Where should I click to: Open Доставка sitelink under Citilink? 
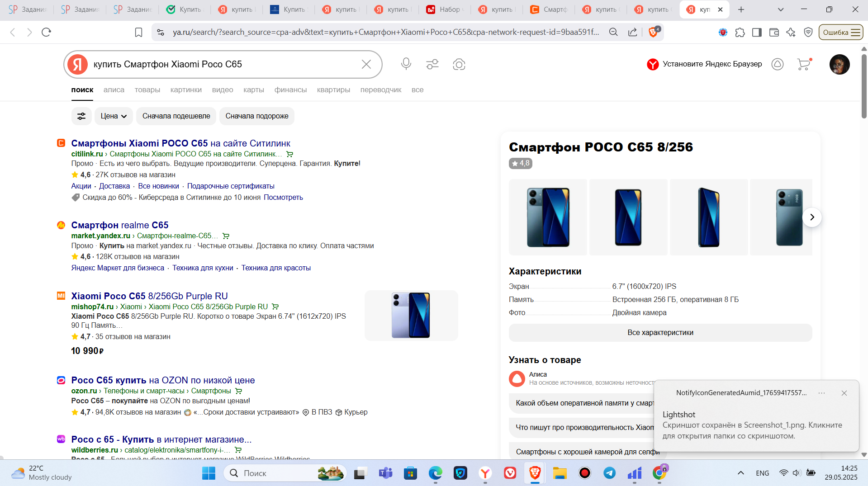(114, 186)
